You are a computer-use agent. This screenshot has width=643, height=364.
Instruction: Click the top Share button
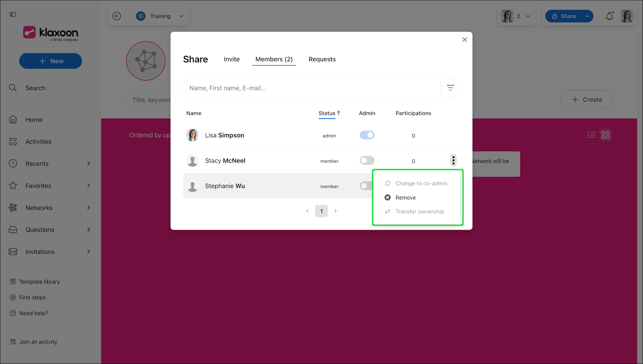[564, 16]
